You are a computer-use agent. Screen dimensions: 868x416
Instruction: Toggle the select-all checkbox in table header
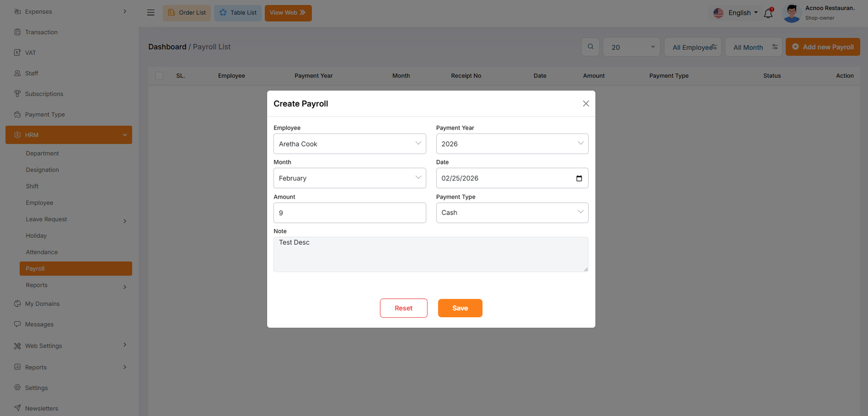(159, 76)
